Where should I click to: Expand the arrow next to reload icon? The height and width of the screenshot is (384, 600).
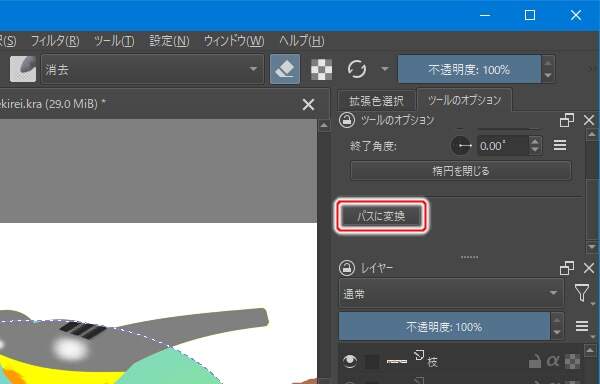pos(385,69)
